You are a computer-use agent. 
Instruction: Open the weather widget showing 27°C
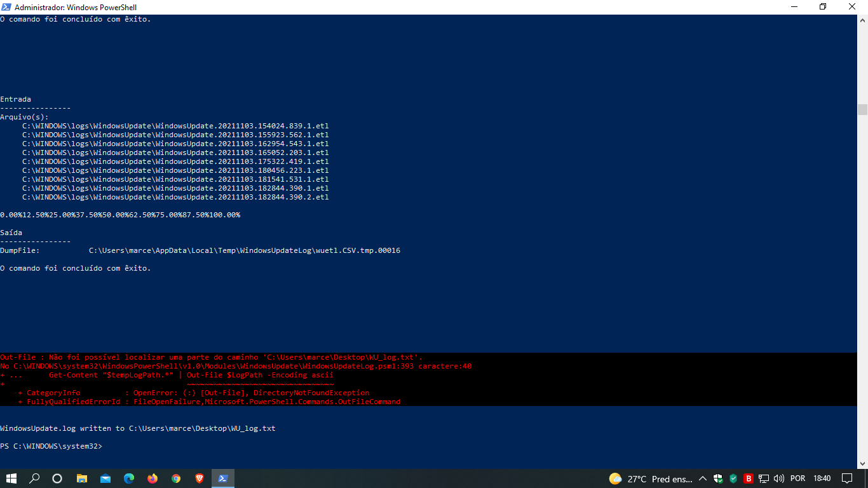point(651,478)
